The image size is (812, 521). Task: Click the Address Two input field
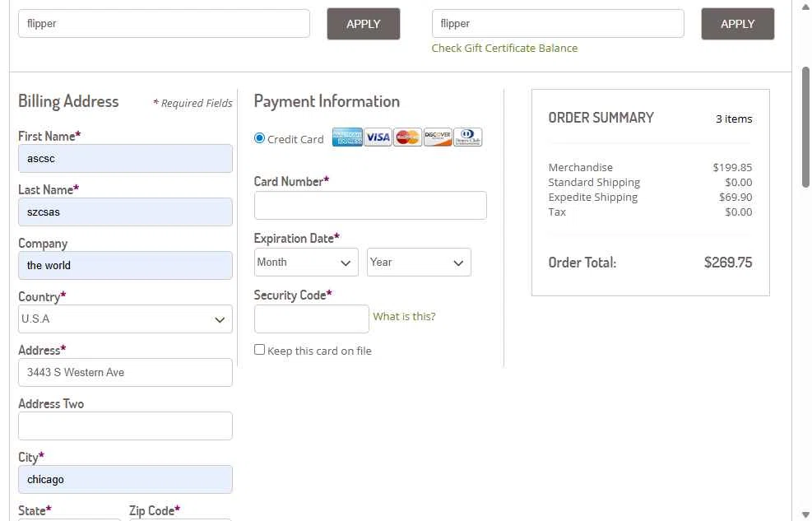click(125, 426)
